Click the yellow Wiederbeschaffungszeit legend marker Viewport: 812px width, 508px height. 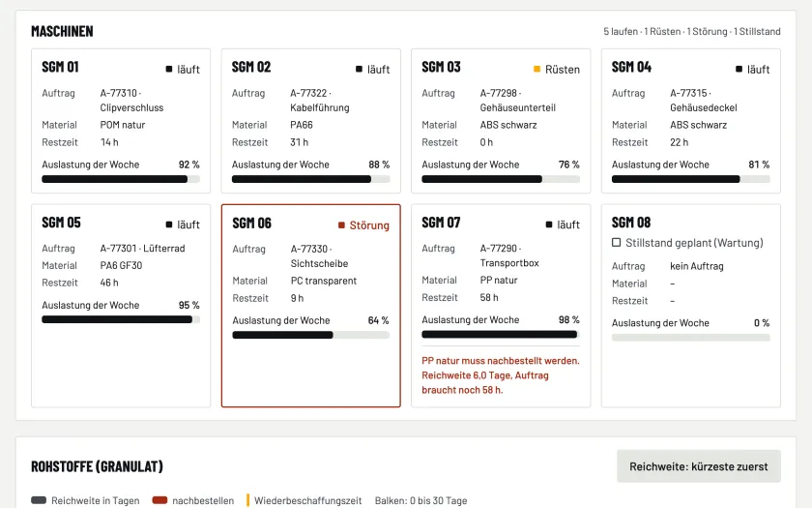pyautogui.click(x=248, y=500)
